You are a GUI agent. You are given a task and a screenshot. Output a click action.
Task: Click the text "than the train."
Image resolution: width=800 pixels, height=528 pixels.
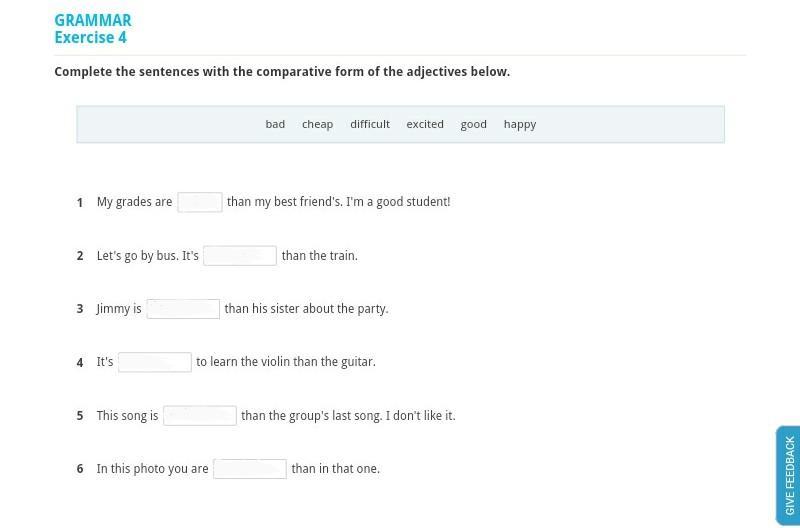(319, 256)
